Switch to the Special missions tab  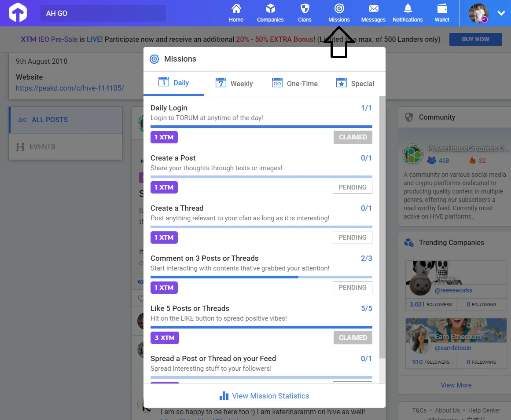[x=355, y=84]
